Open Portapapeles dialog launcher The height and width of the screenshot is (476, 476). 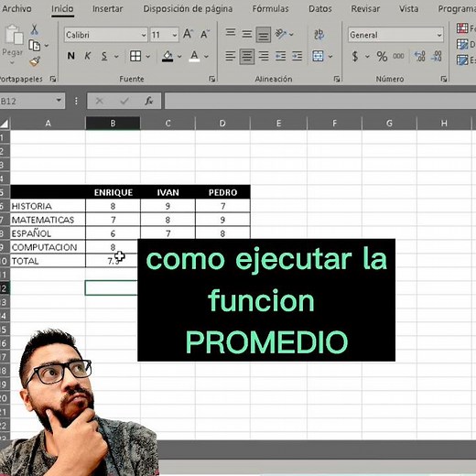(53, 79)
